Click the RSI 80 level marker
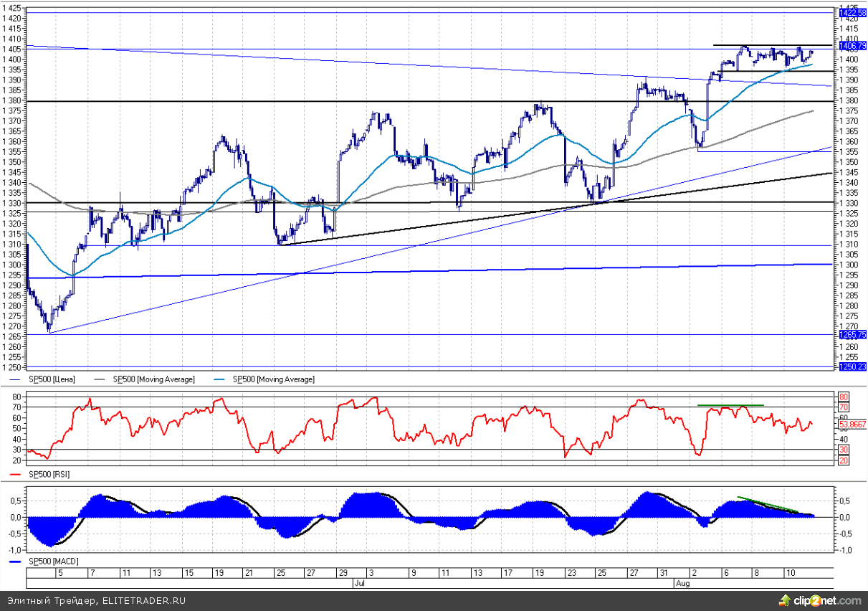This screenshot has height=611, width=868. coord(843,397)
